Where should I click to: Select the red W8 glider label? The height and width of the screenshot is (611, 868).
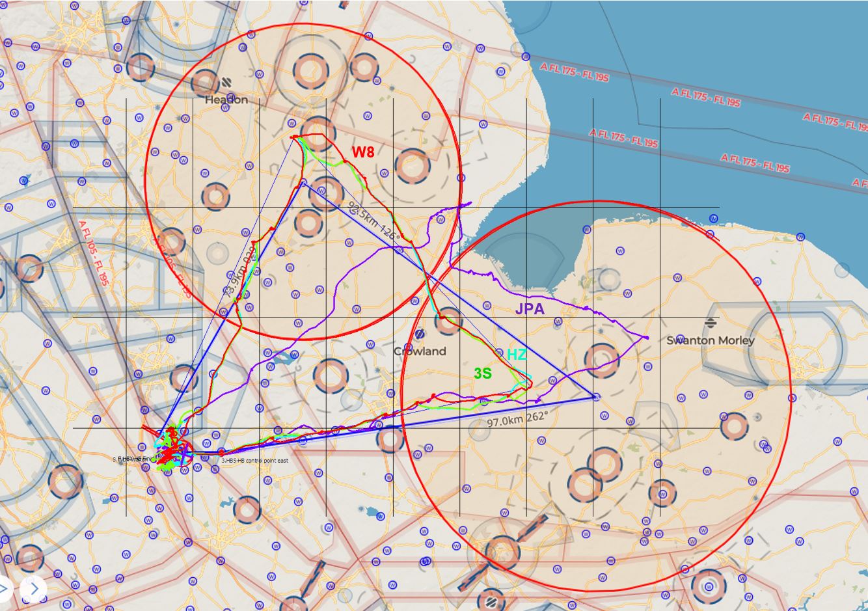[x=363, y=152]
